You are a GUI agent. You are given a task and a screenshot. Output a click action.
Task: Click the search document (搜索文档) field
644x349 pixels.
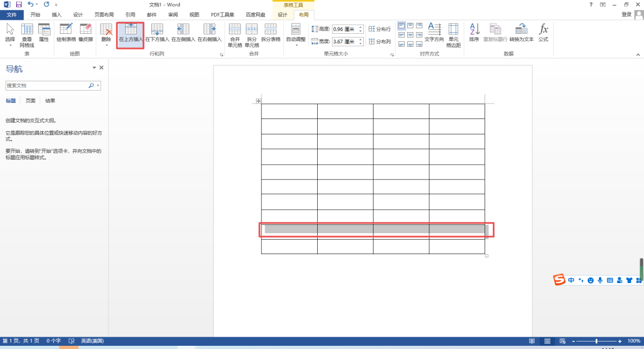47,85
